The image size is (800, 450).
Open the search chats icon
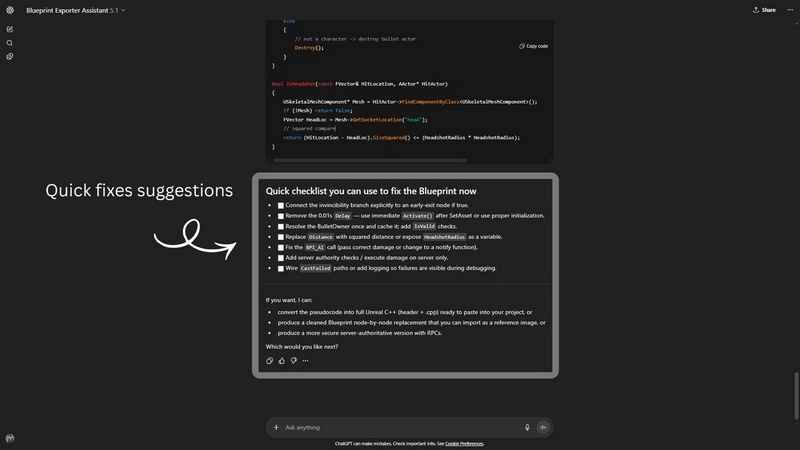(x=10, y=43)
